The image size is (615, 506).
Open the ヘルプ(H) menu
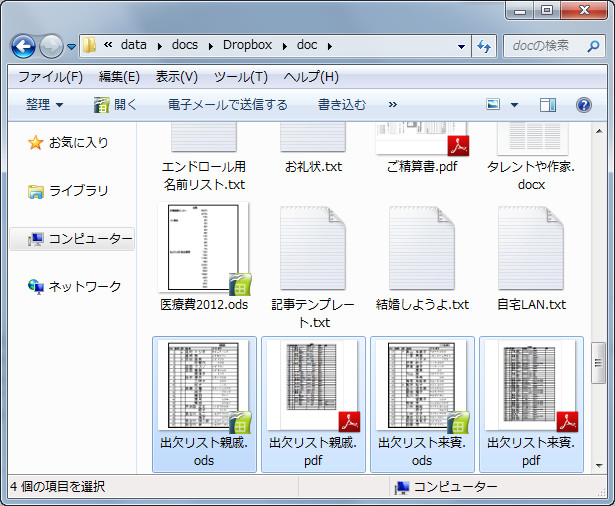311,77
